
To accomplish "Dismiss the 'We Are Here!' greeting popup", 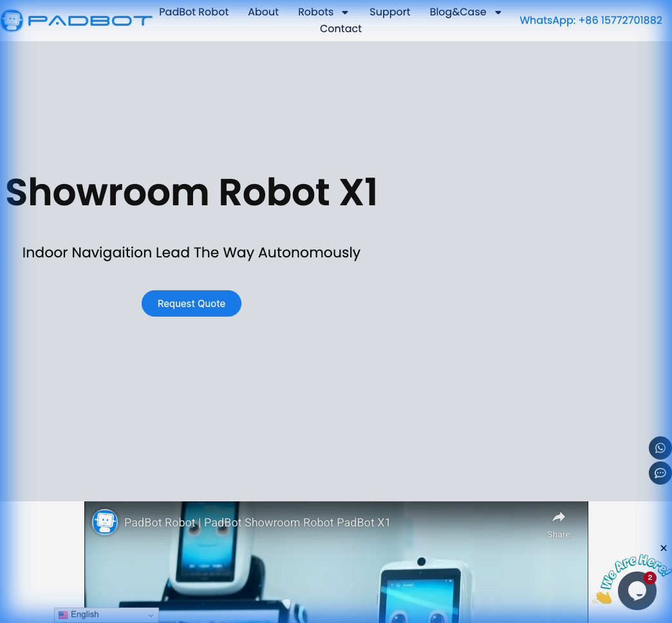I will point(664,548).
